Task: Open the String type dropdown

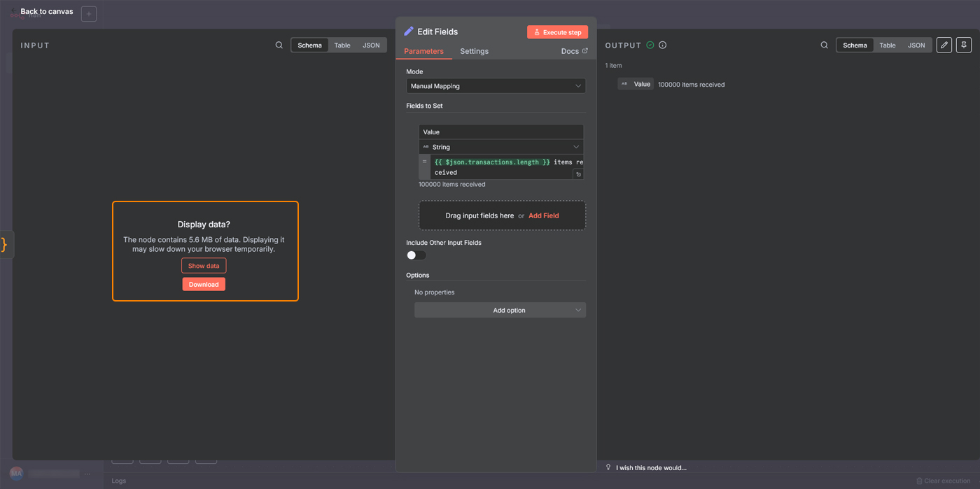Action: tap(501, 147)
